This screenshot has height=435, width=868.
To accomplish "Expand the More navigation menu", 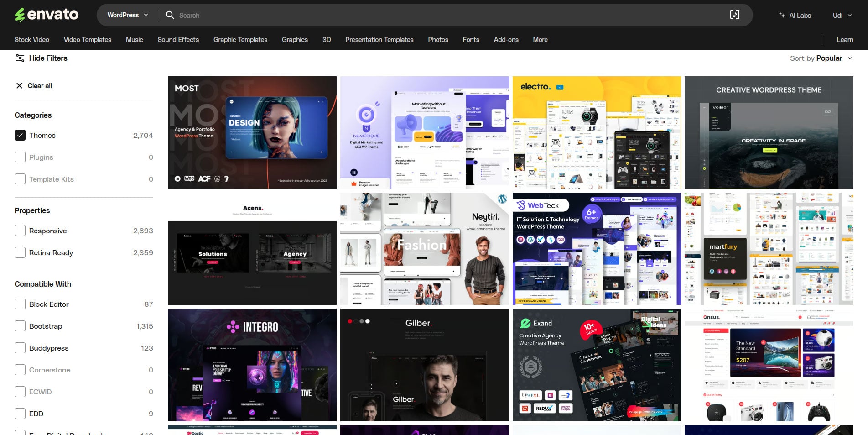I will point(540,40).
